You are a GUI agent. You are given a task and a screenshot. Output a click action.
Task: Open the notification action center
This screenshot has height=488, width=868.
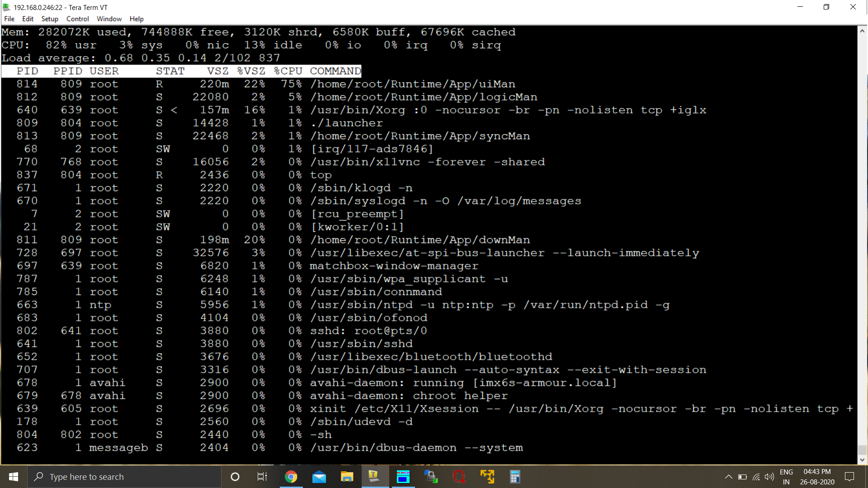coord(849,477)
